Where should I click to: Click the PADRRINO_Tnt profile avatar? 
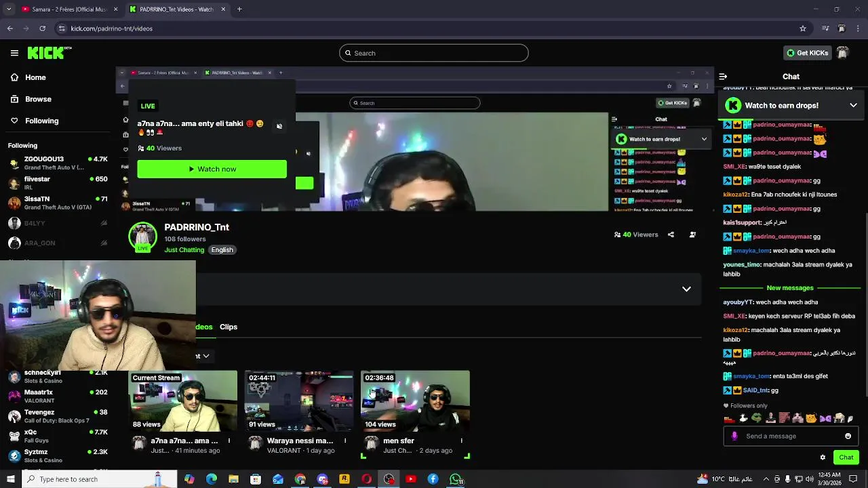click(x=142, y=237)
